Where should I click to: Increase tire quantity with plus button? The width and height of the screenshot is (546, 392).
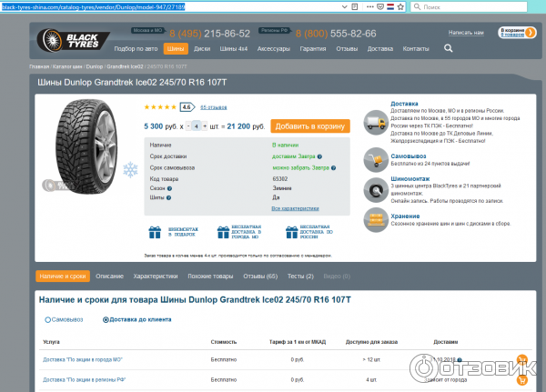pos(207,126)
